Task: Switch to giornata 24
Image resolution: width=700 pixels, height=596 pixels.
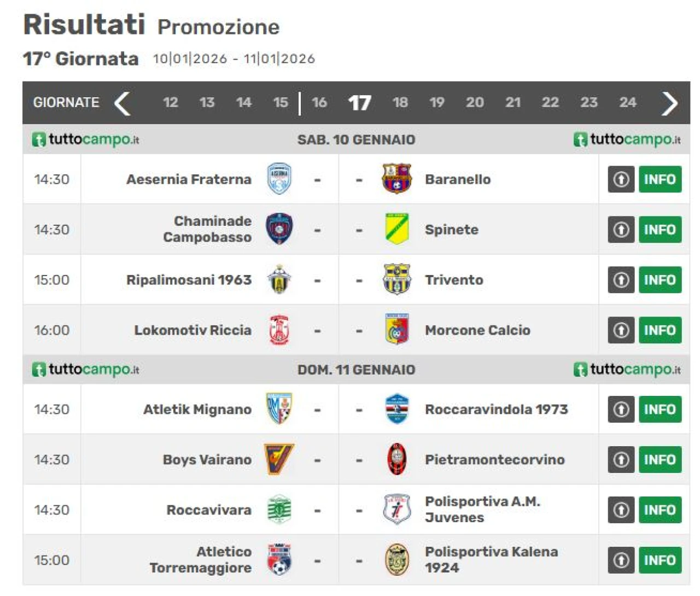Action: (627, 102)
